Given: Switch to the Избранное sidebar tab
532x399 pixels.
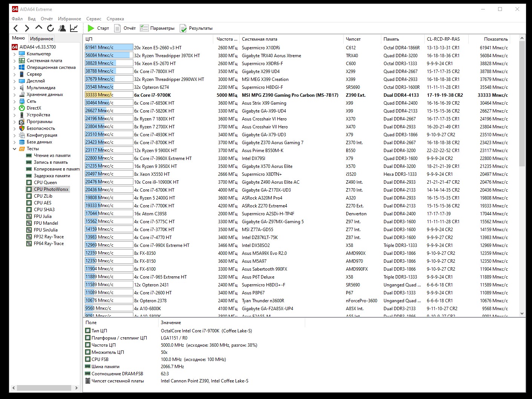Looking at the screenshot, I should coord(42,38).
